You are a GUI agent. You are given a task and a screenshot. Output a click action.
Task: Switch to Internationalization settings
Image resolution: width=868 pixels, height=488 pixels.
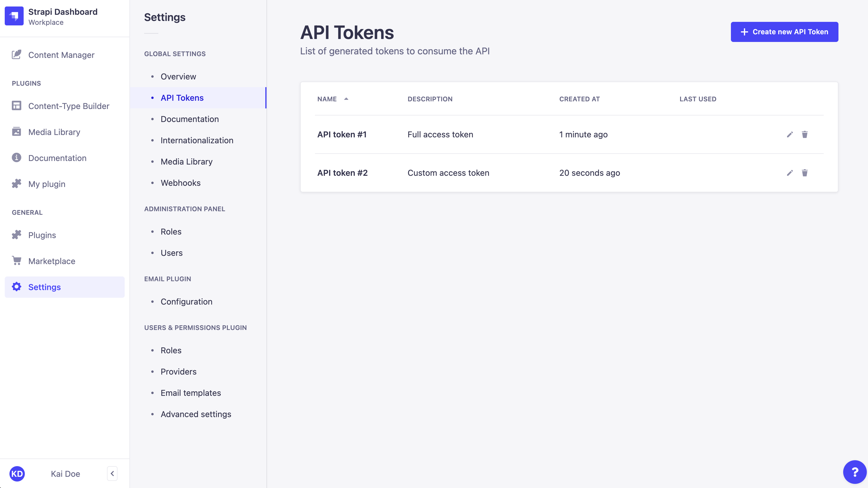coord(197,140)
